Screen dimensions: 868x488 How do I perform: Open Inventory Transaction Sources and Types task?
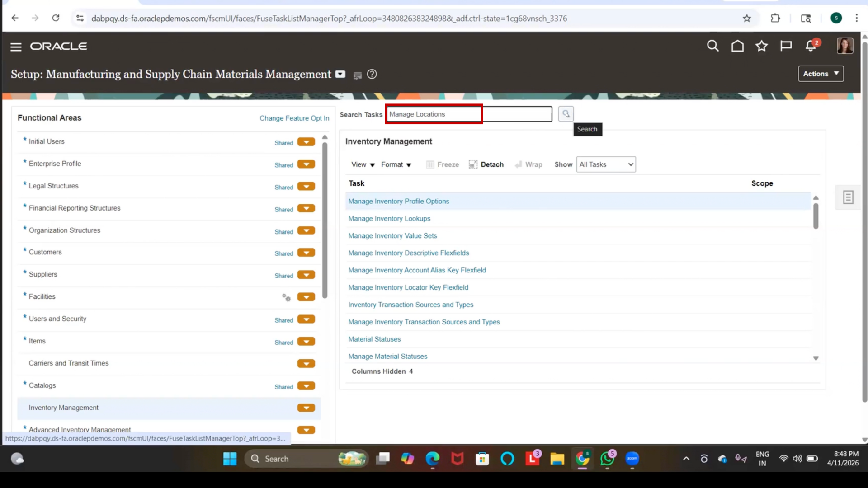coord(410,305)
